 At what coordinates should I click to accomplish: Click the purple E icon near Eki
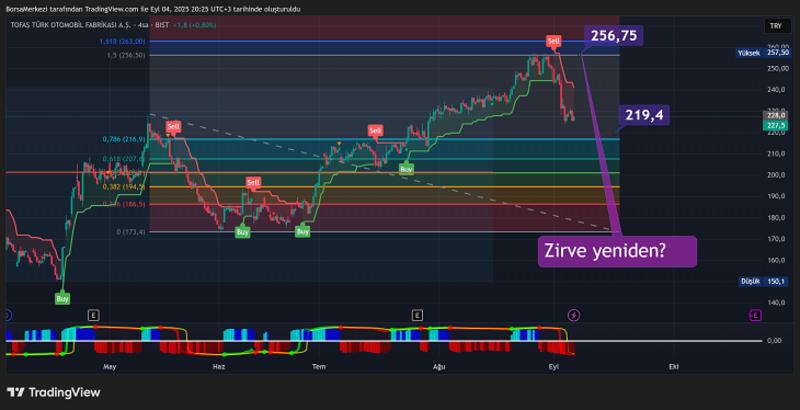pyautogui.click(x=755, y=316)
